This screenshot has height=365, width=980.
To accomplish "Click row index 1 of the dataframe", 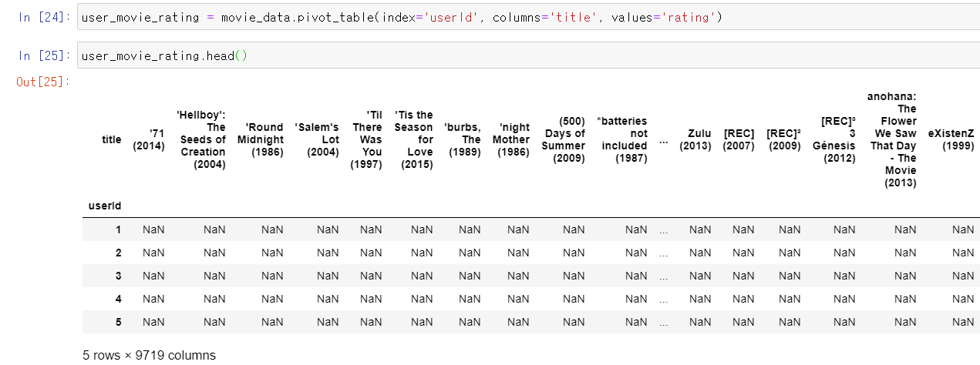I will pos(119,229).
